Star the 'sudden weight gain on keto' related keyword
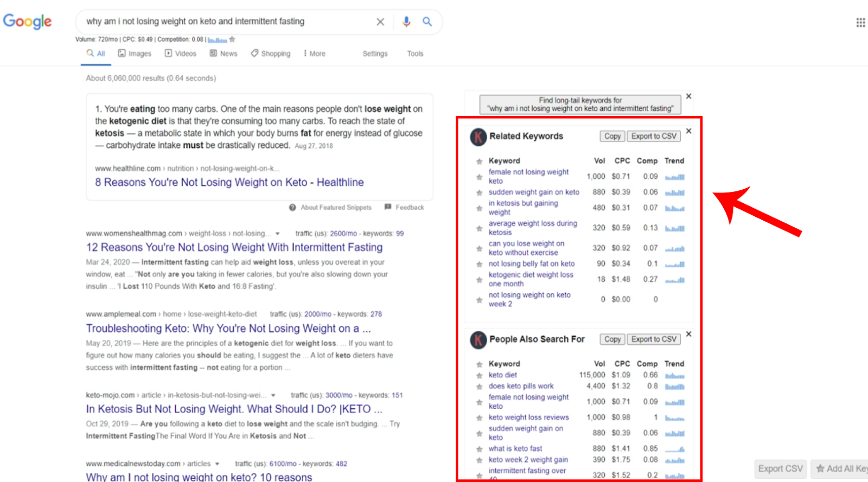868x482 pixels. click(x=479, y=192)
